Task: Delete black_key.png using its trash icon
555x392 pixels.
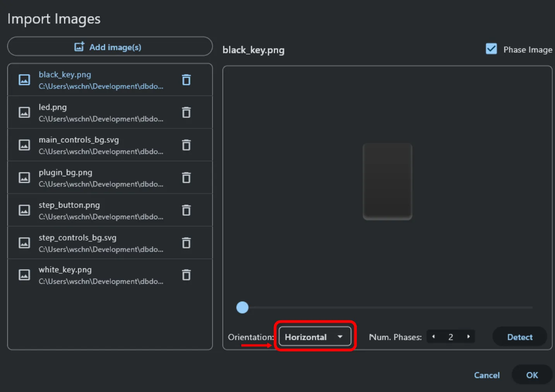Action: tap(186, 80)
